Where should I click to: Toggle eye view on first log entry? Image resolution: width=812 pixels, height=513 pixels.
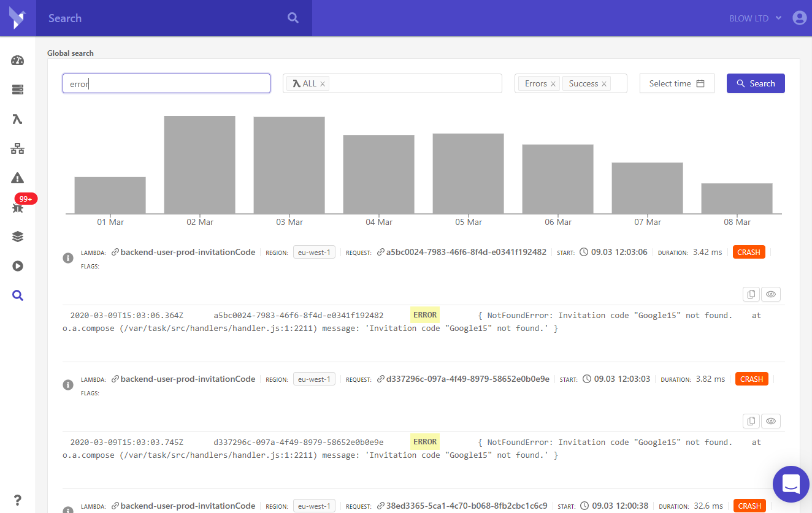click(771, 294)
